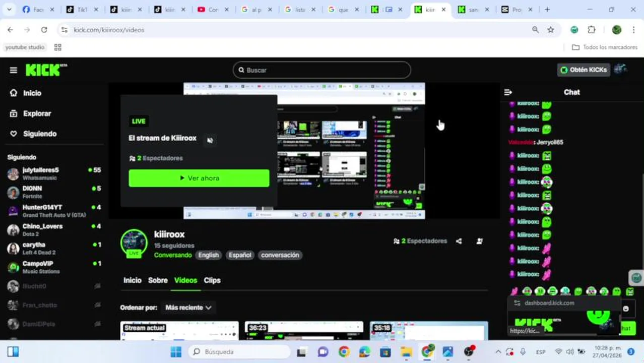Click the Ver ahora button
644x363 pixels.
tap(199, 178)
